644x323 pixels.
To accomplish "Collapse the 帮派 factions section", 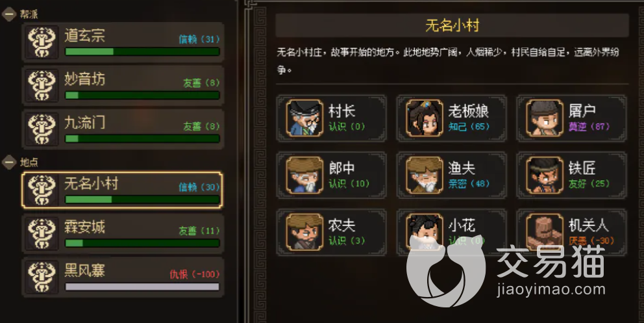I will [9, 14].
